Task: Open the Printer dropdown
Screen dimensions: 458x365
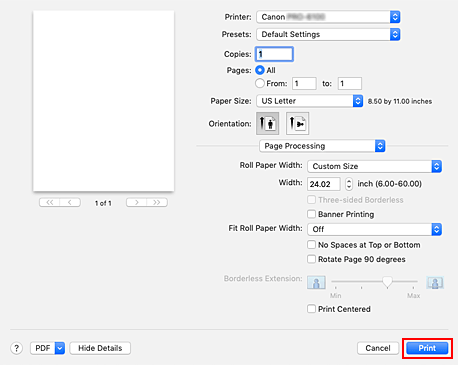Action: pyautogui.click(x=328, y=17)
